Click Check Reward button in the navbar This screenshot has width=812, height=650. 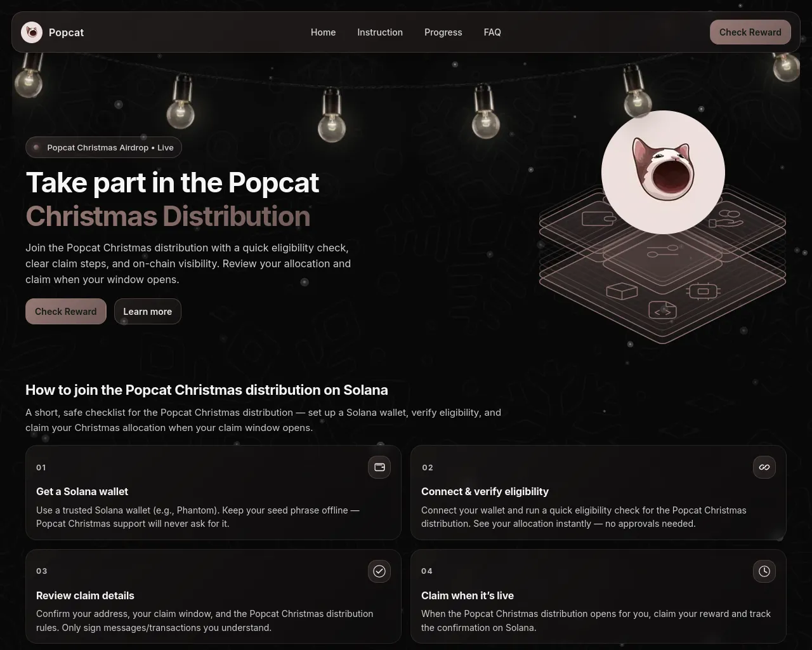pos(750,32)
